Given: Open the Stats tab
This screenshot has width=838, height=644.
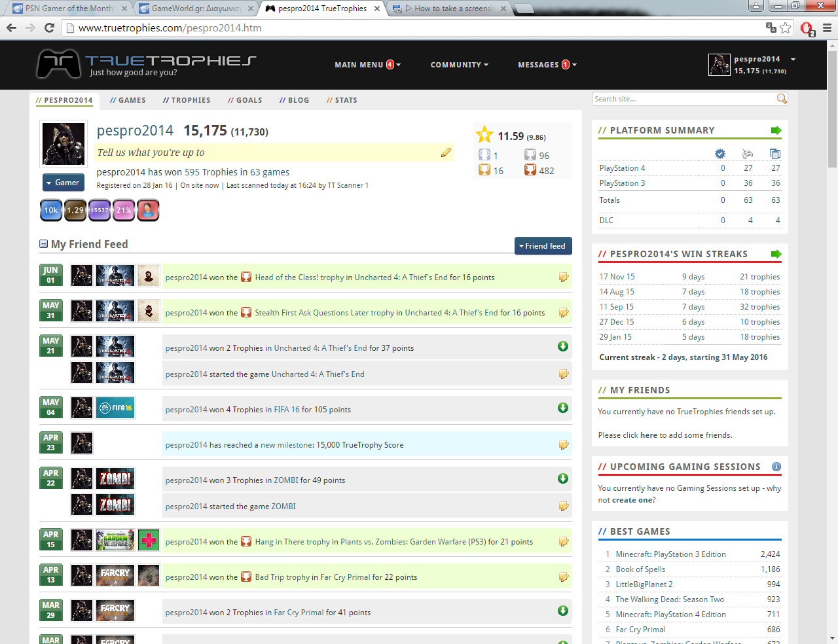Looking at the screenshot, I should (x=342, y=100).
